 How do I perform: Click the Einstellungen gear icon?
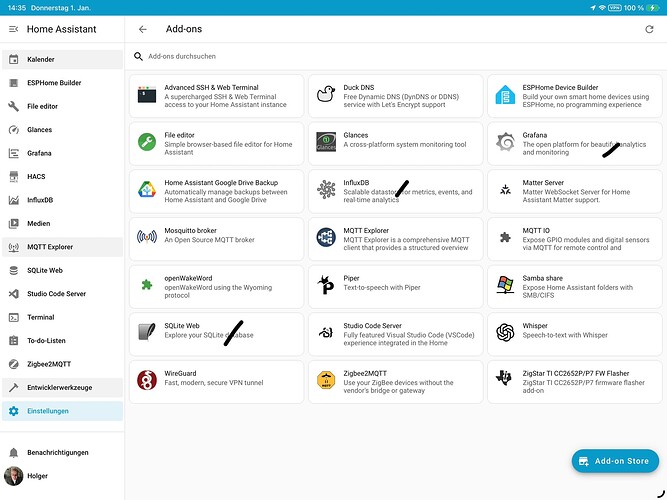click(x=14, y=411)
